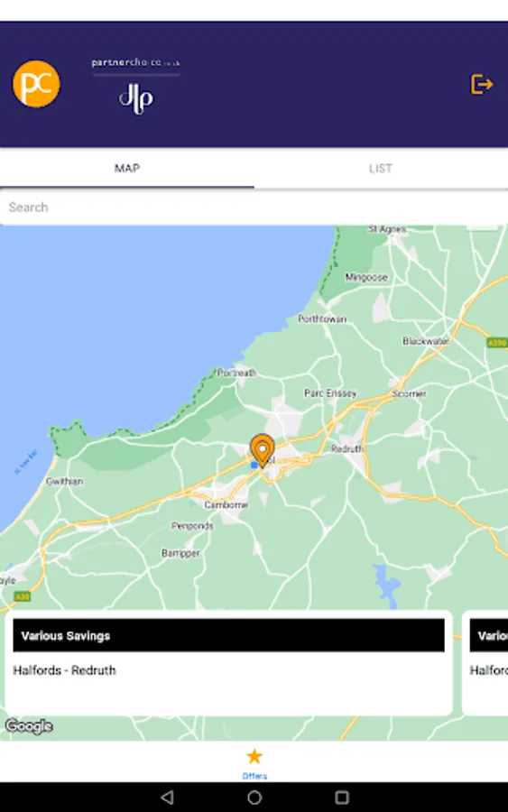Open the partially visible second offer card
This screenshot has width=508, height=812.
(485, 663)
